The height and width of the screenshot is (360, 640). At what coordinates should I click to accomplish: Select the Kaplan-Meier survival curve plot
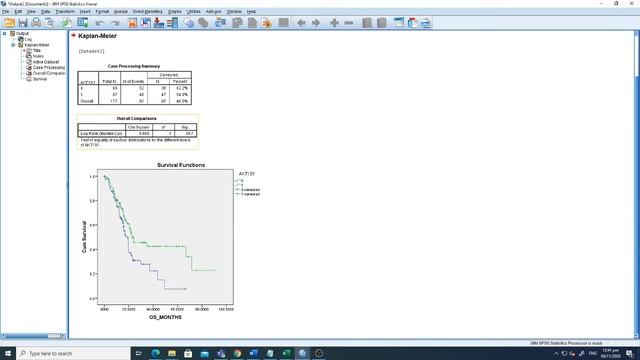pos(165,237)
